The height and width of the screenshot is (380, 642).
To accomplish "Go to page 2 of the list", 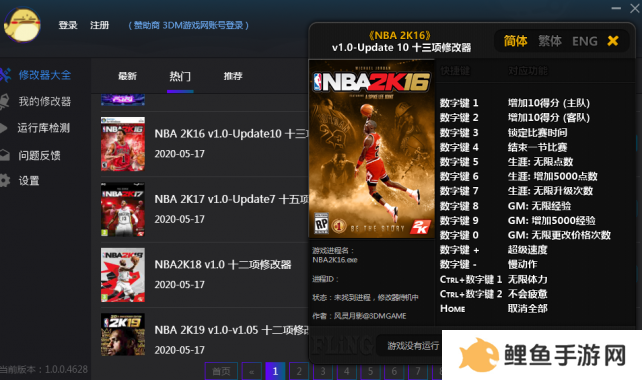I will point(299,371).
